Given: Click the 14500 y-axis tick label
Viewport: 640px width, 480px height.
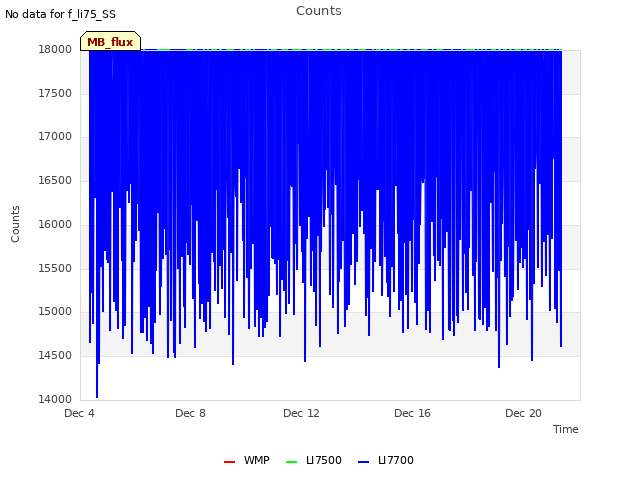Looking at the screenshot, I should click(55, 356).
